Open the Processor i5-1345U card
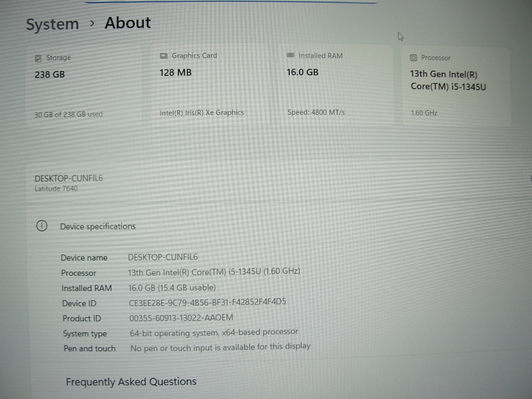Image resolution: width=532 pixels, height=399 pixels. (x=456, y=86)
